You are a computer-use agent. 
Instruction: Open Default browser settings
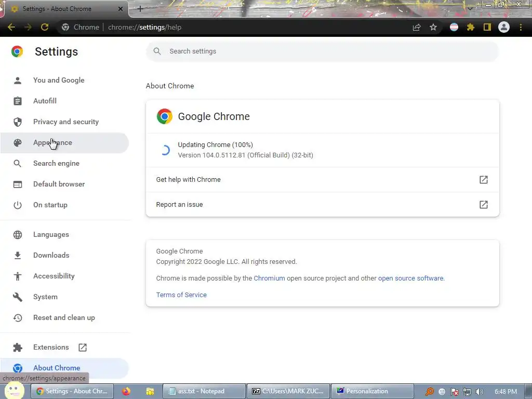(64, 184)
